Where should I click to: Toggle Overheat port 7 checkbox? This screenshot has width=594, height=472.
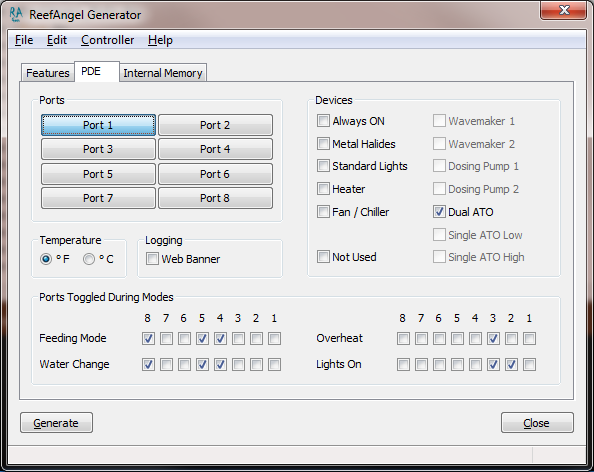(421, 338)
